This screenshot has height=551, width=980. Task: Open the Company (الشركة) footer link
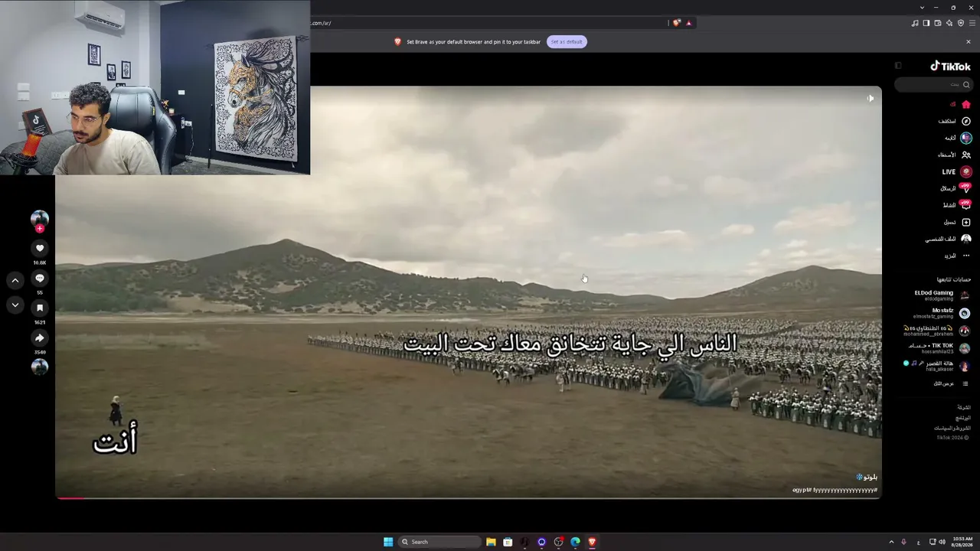964,407
